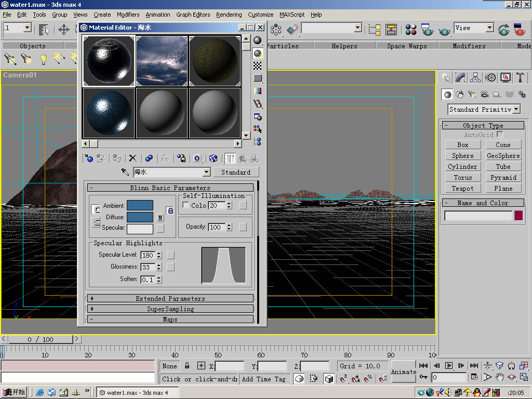
Task: Toggle Show Map in Viewport cube icon
Action: point(214,158)
